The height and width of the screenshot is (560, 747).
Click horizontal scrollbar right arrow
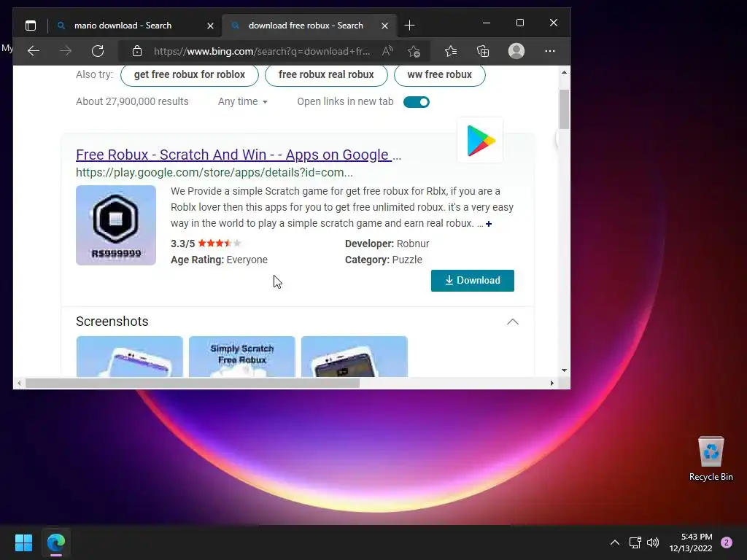pos(552,383)
